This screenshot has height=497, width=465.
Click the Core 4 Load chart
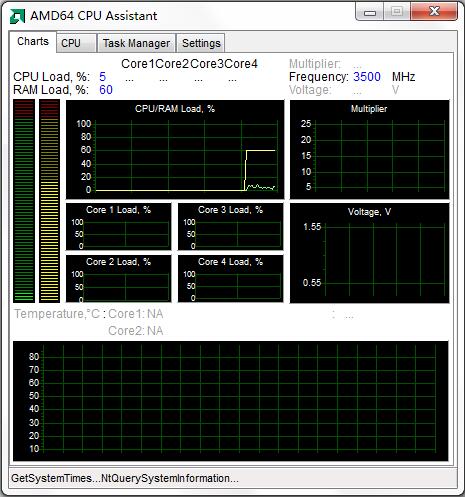230,279
